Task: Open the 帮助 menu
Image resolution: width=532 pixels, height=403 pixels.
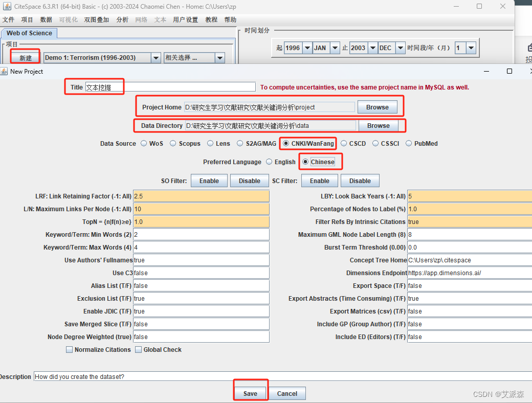Action: click(230, 19)
